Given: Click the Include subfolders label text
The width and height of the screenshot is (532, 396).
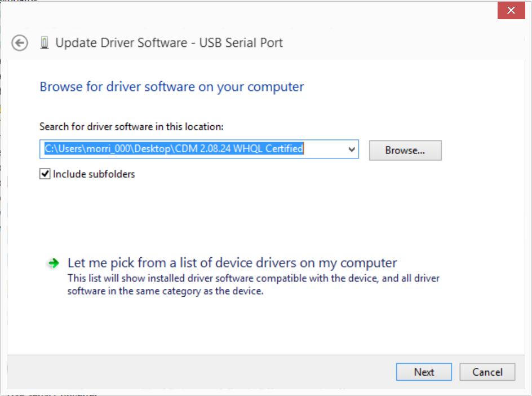Looking at the screenshot, I should [x=94, y=174].
